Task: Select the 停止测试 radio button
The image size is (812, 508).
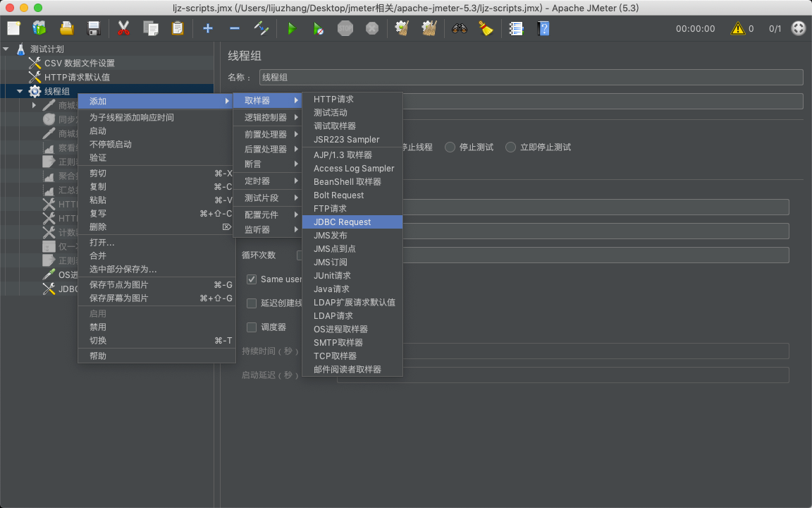Action: 450,147
